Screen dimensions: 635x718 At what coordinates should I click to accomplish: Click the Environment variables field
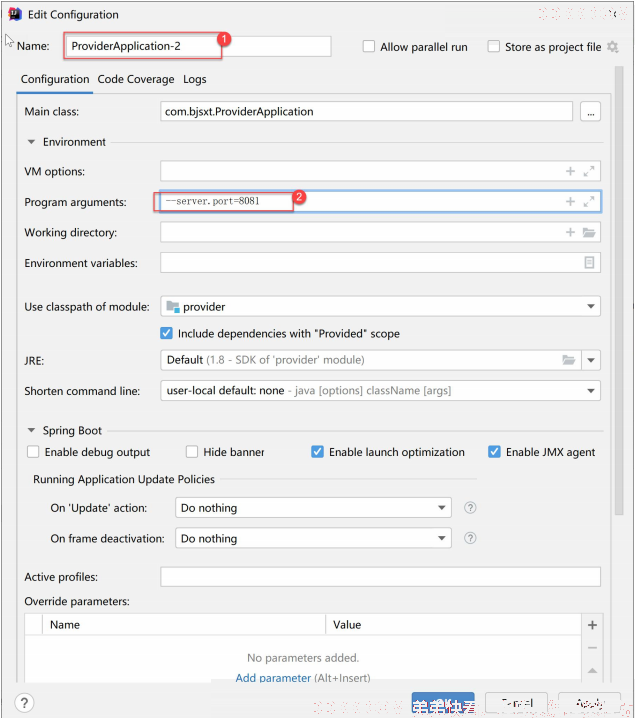pyautogui.click(x=380, y=262)
